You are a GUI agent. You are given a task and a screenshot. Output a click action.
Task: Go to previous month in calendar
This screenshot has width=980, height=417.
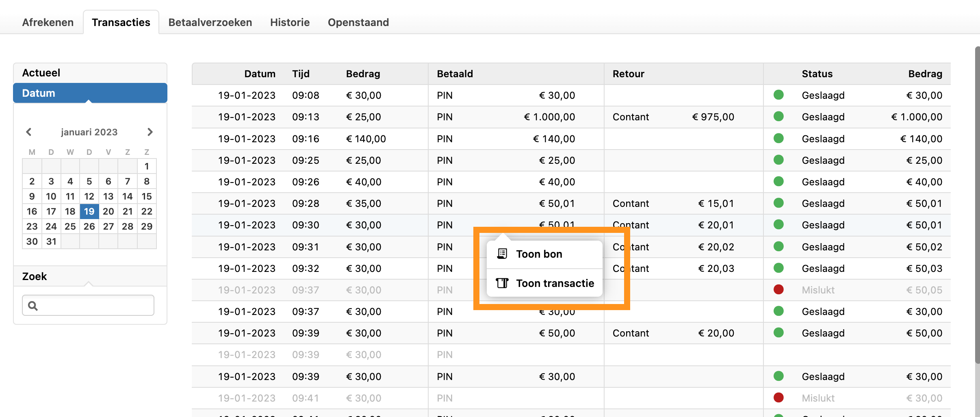29,132
